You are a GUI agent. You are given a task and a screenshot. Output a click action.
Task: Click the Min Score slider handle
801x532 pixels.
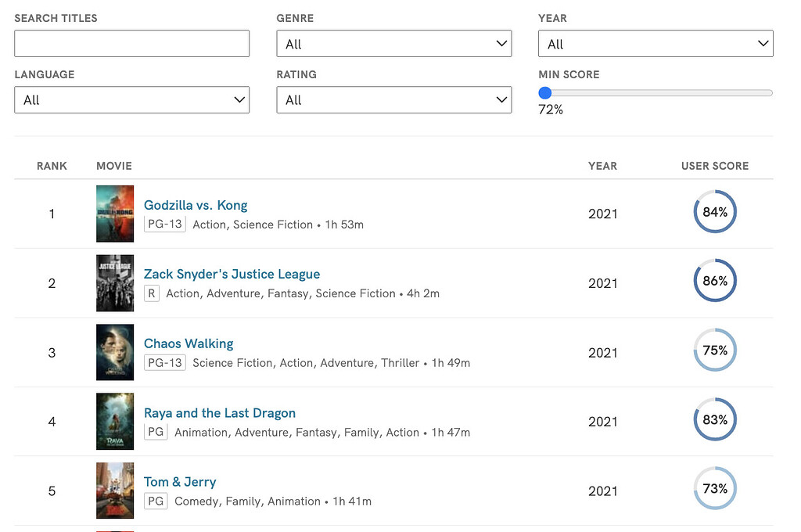(x=545, y=93)
